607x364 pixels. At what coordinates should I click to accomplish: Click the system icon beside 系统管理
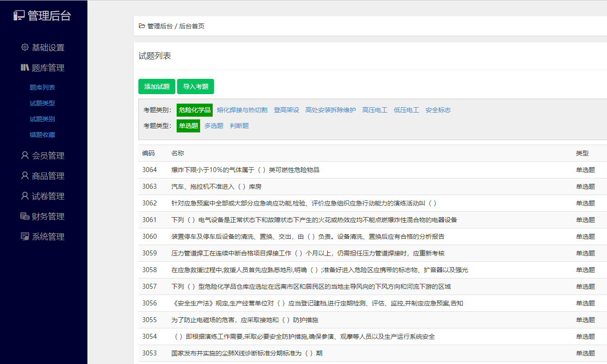point(25,237)
